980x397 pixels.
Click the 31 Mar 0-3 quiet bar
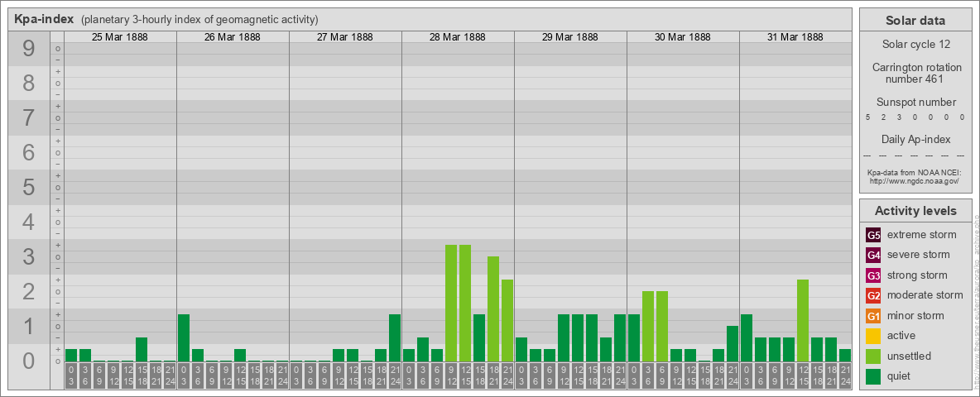coord(747,337)
